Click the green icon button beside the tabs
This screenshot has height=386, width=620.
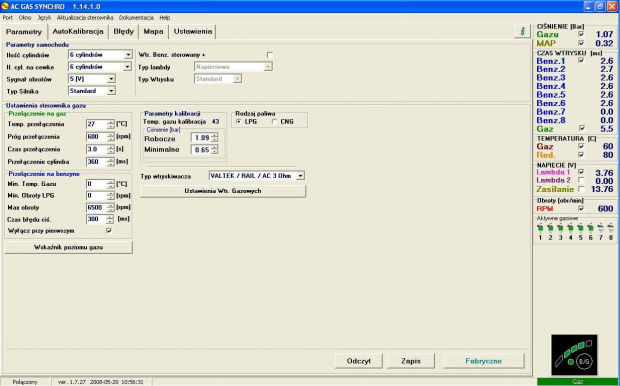[522, 31]
